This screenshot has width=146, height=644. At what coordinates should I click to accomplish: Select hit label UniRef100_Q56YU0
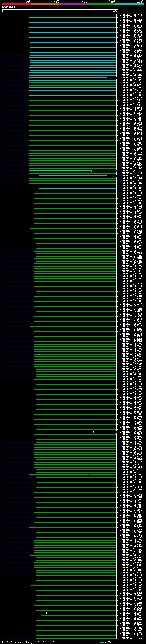pos(131,75)
